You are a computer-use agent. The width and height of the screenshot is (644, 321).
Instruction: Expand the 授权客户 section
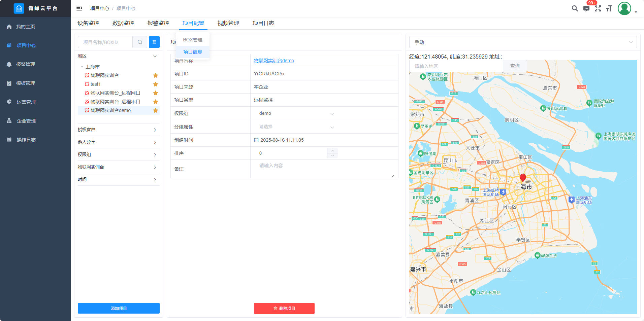click(118, 130)
